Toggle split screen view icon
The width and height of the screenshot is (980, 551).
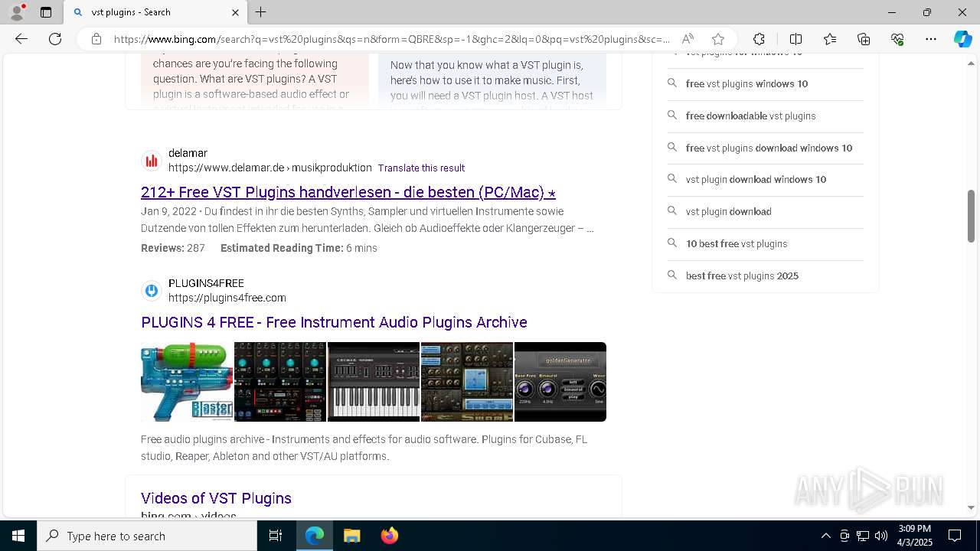point(795,39)
